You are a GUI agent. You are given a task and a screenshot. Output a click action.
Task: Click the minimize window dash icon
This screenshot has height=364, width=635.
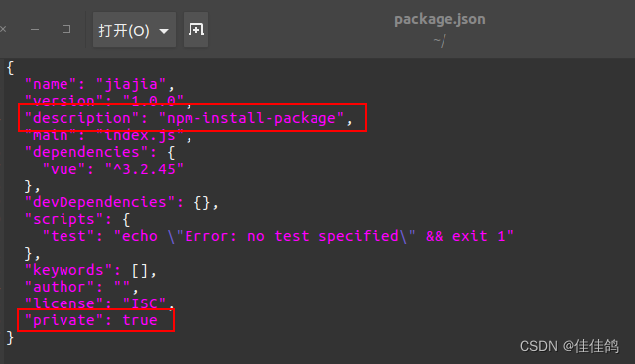click(35, 29)
